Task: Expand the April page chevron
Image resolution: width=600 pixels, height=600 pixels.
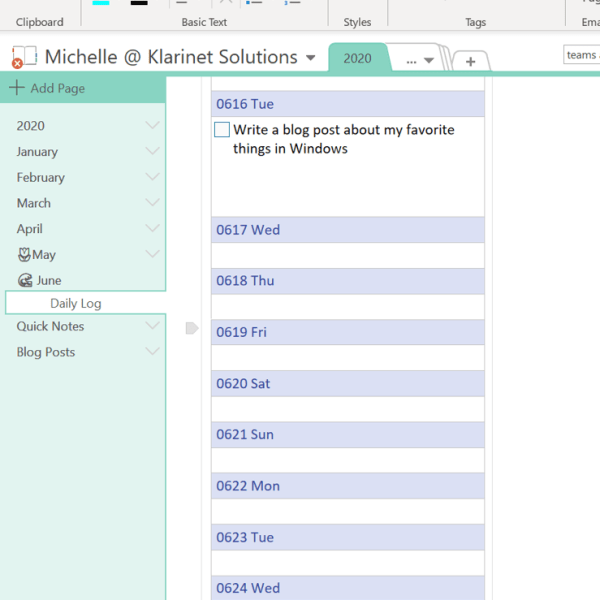Action: point(152,228)
